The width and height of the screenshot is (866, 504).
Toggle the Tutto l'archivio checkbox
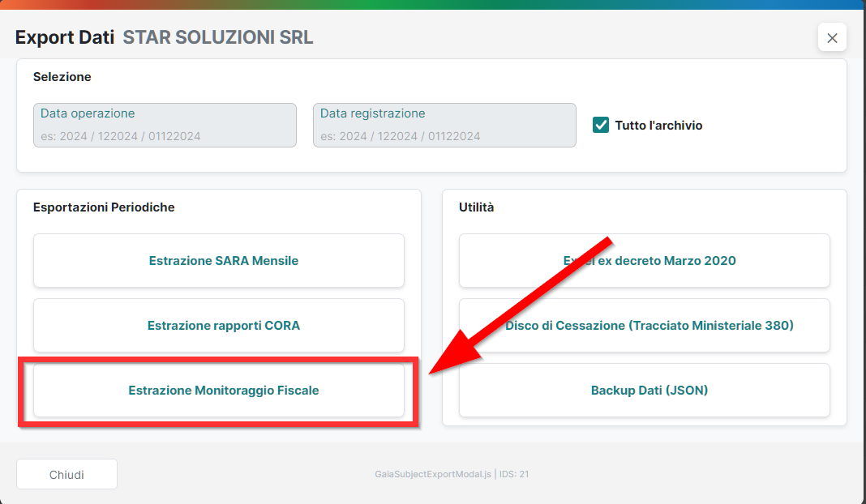pos(600,125)
